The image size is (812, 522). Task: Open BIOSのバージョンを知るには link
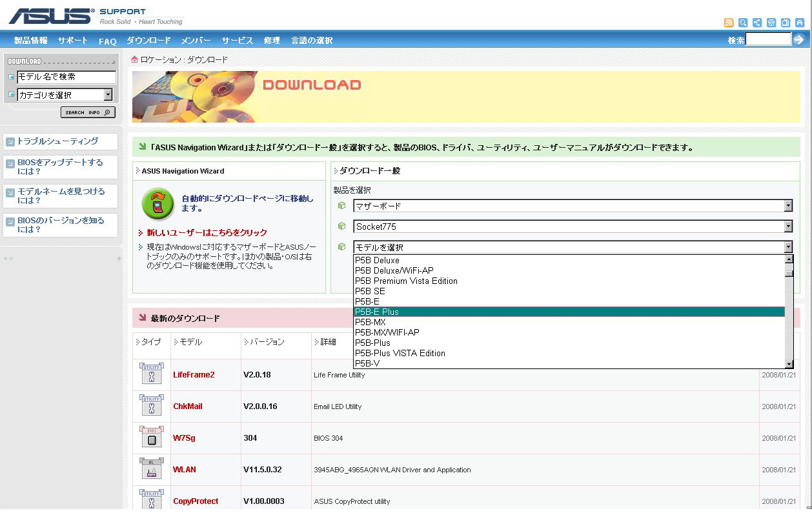click(61, 225)
